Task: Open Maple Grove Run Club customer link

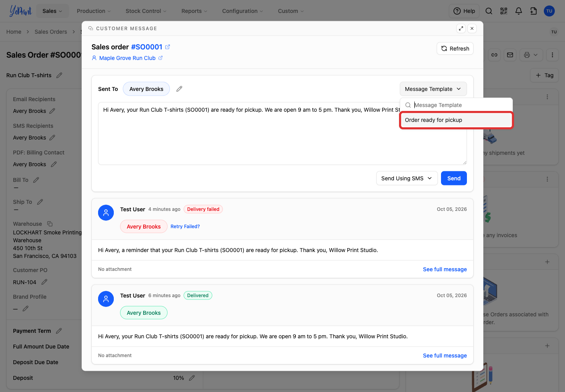Action: (x=128, y=58)
